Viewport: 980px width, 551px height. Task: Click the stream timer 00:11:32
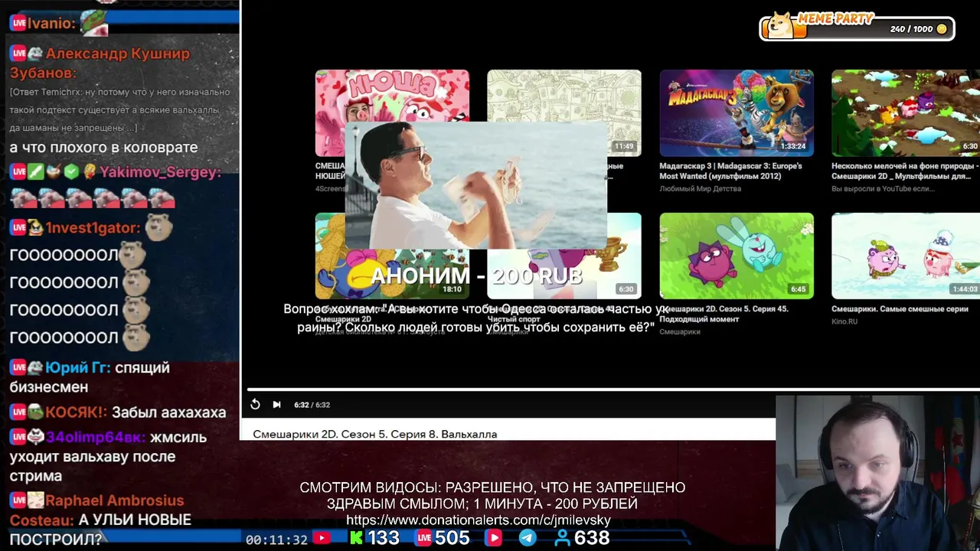[276, 540]
